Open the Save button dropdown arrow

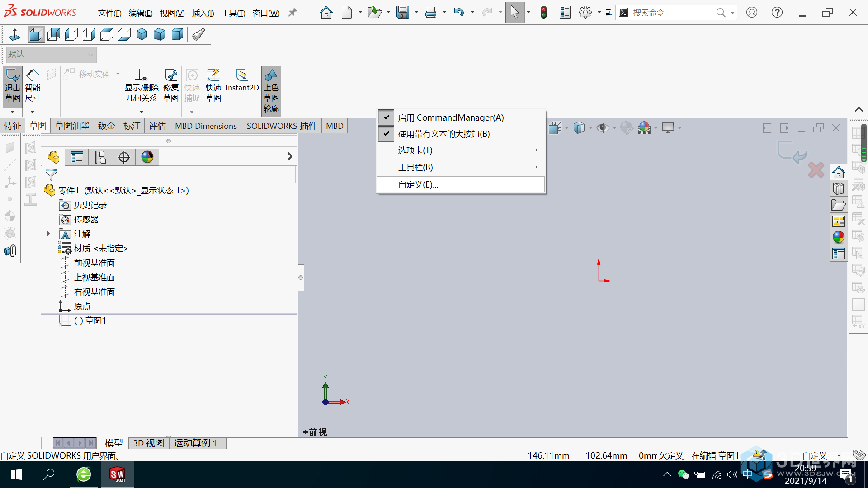[x=416, y=13]
